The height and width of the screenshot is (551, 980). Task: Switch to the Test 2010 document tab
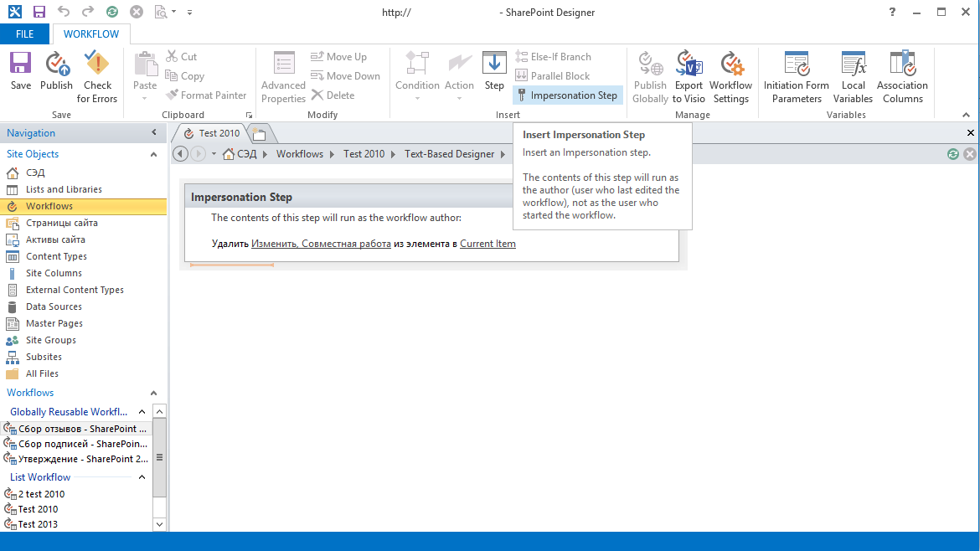[213, 133]
